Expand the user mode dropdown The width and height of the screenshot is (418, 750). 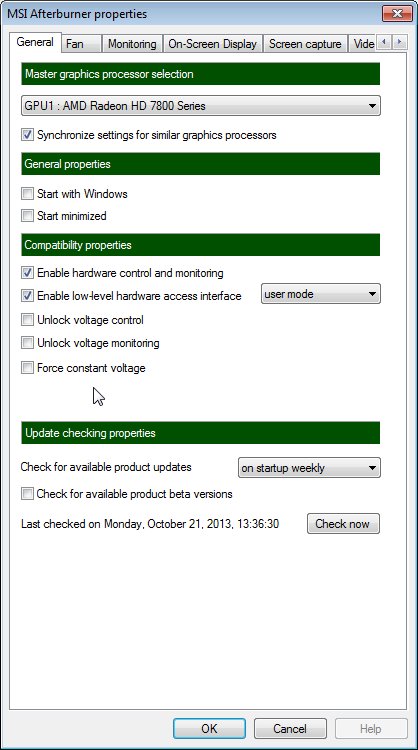[320, 294]
